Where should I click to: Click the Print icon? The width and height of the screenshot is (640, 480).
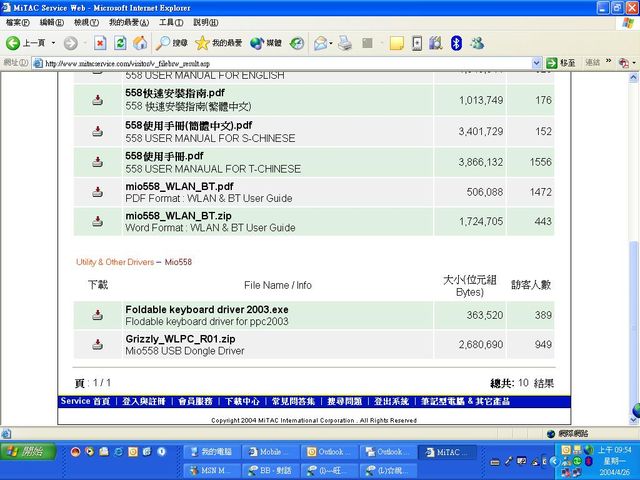click(x=345, y=43)
